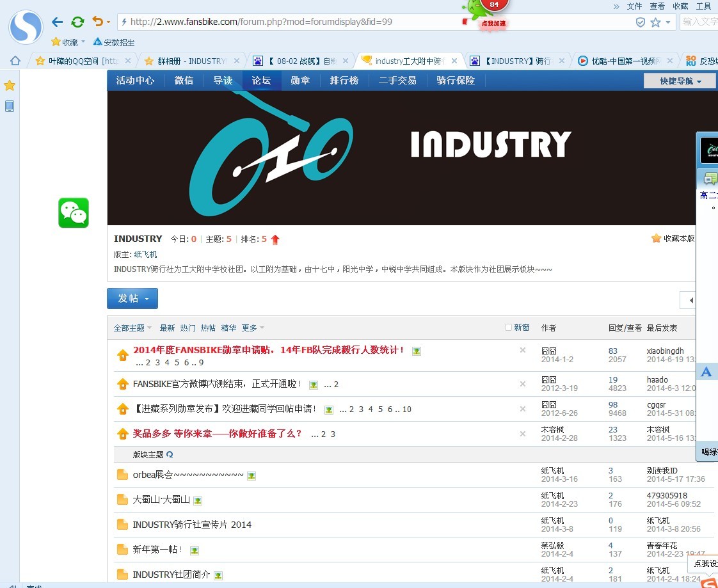The height and width of the screenshot is (588, 718).
Task: Open 排行榜 in site navigation
Action: click(344, 81)
